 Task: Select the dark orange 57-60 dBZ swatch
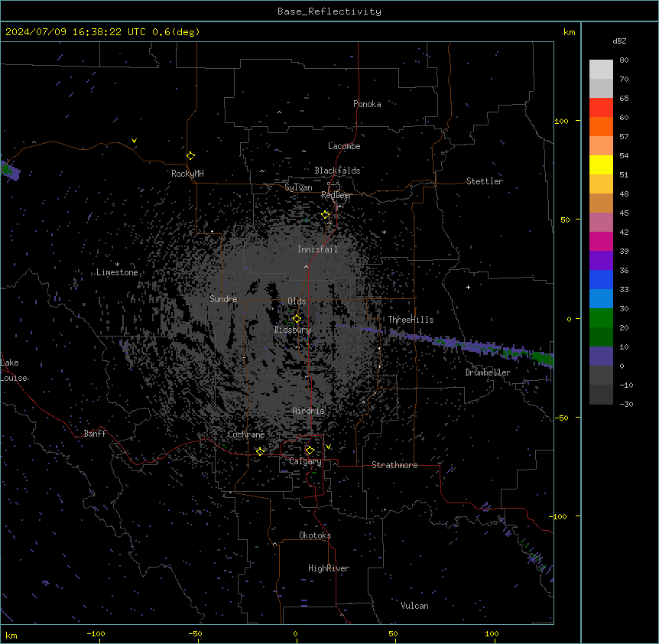(601, 126)
